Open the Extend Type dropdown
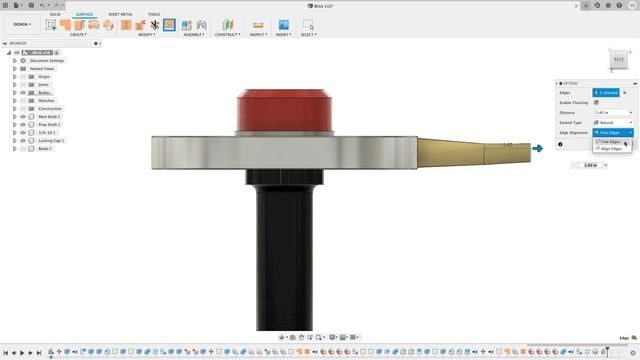Screen dimensions: 640x360 [613, 122]
